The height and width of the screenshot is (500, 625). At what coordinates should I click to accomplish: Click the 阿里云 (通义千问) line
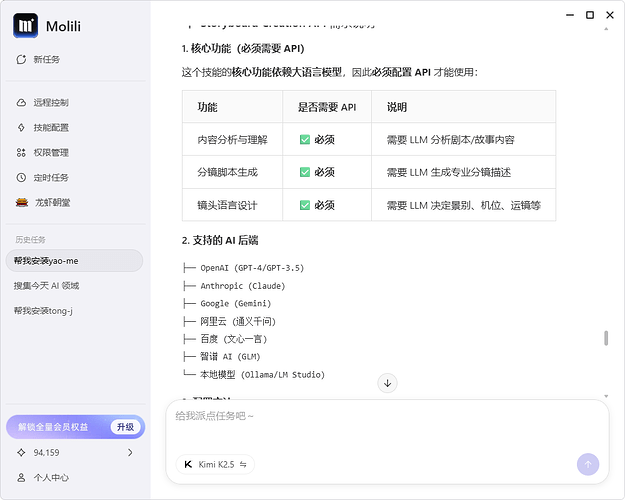238,321
